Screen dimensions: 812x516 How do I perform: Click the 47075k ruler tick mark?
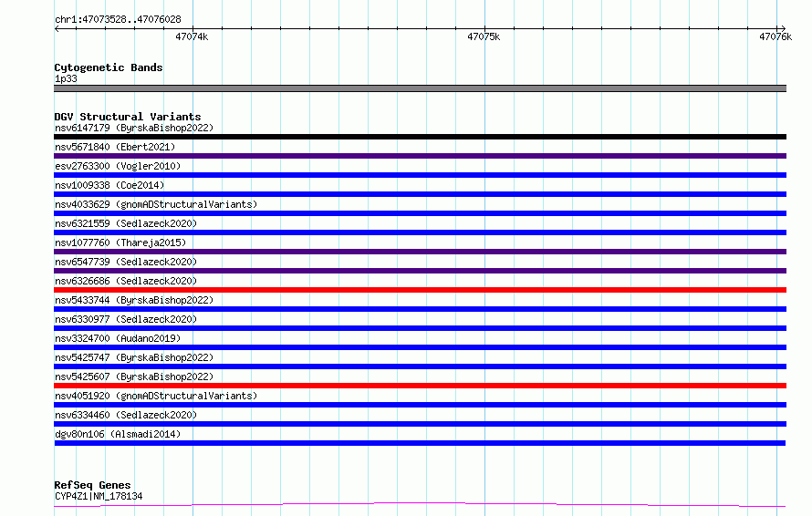click(x=484, y=28)
